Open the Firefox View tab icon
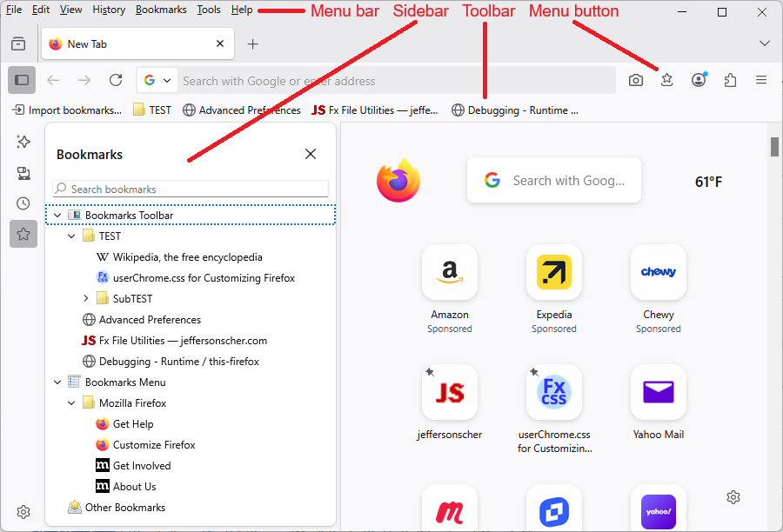Screen dimensions: 783x532 (18, 44)
